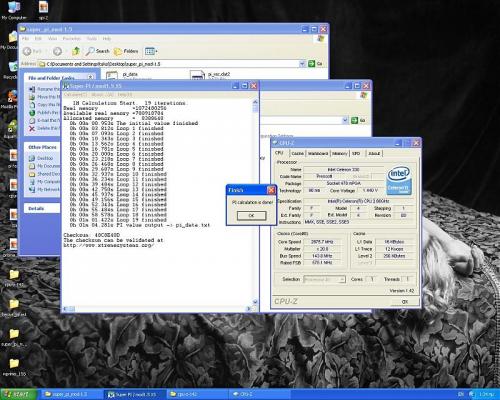Click the Go button beside super_pi_mod address bar
The width and height of the screenshot is (500, 400).
click(315, 63)
